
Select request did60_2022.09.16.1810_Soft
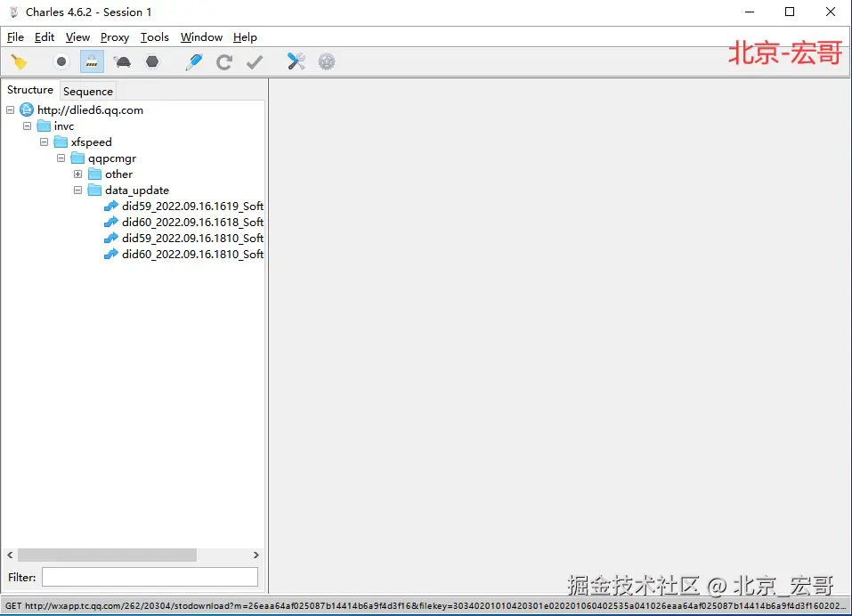[x=183, y=255]
